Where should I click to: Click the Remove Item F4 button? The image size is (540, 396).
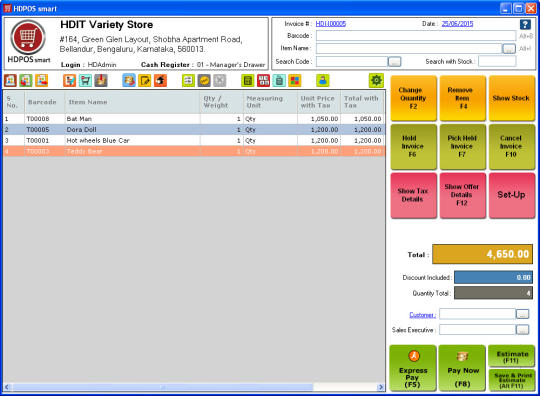click(x=463, y=98)
